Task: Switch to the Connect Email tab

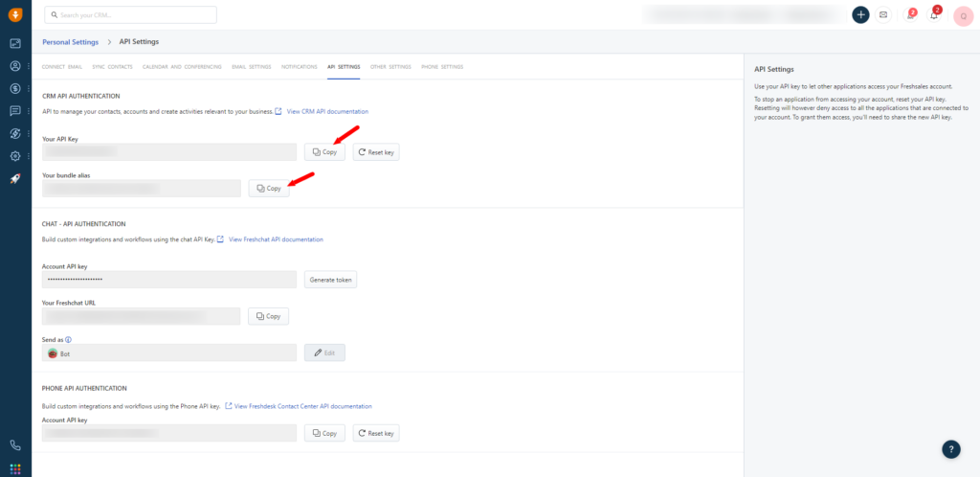Action: (x=62, y=67)
